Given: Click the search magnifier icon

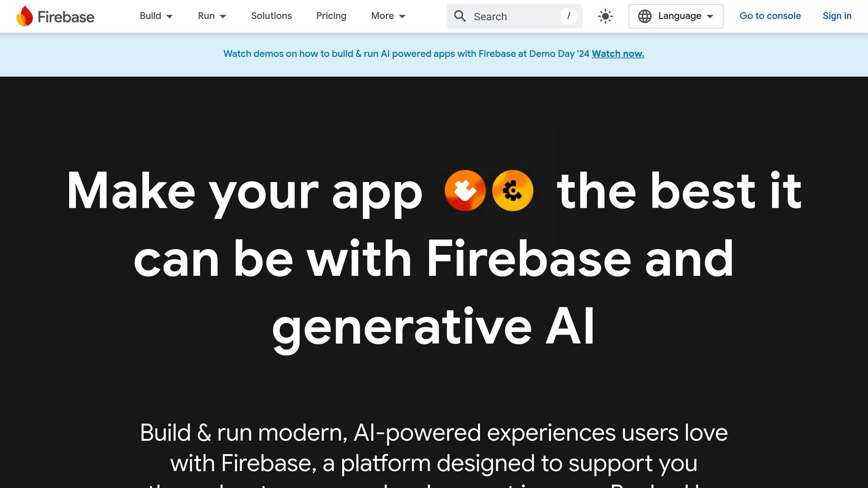Looking at the screenshot, I should 460,16.
